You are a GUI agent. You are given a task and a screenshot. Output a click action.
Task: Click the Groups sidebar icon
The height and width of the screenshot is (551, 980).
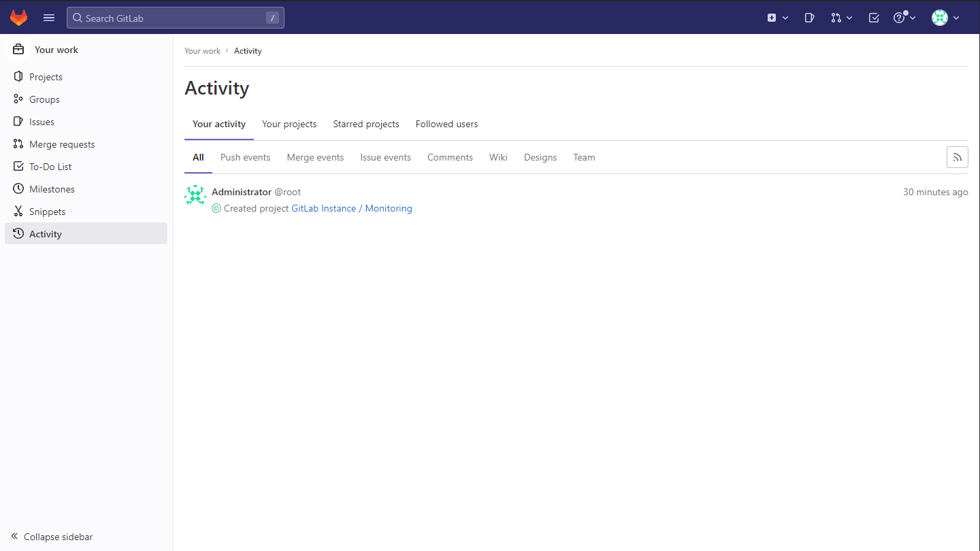coord(18,99)
